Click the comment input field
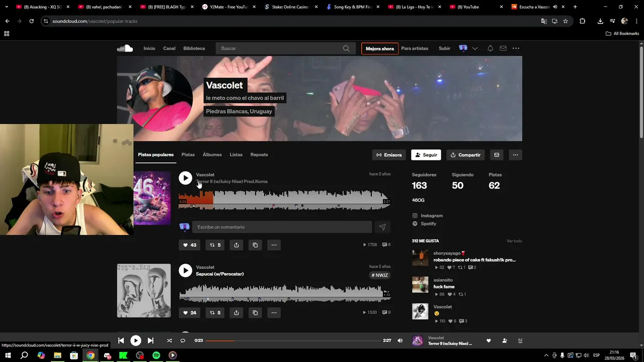This screenshot has height=362, width=644. pos(282,227)
